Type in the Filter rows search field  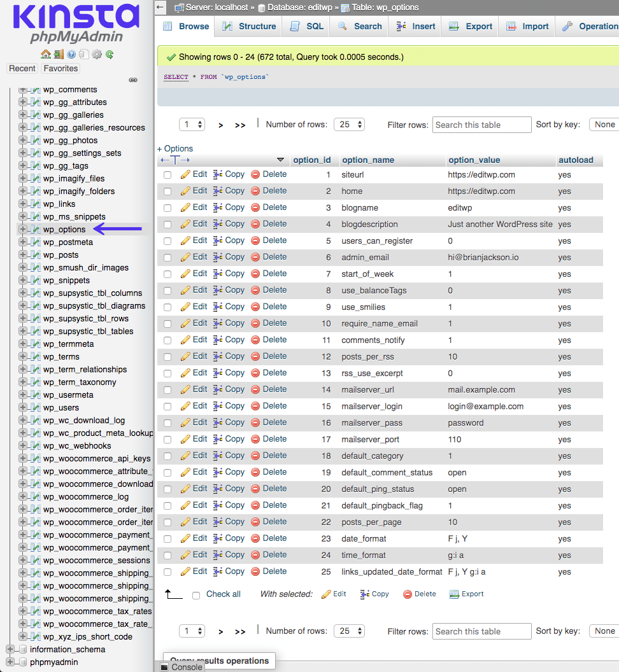click(481, 124)
